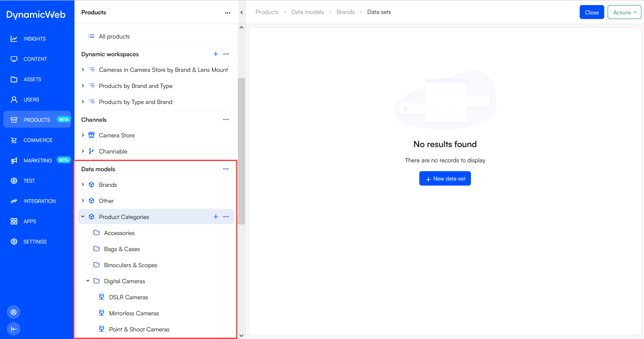Screen dimensions: 644x339
Task: Select the Users person icon
Action: tap(14, 100)
